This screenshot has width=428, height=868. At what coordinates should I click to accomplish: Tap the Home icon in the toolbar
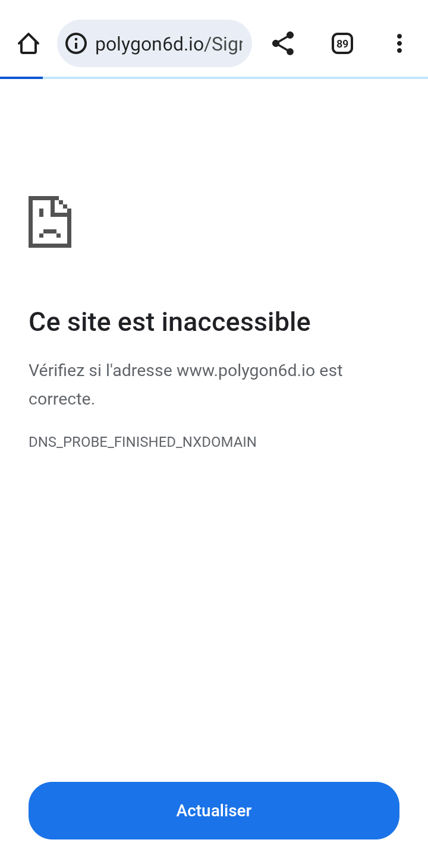pyautogui.click(x=29, y=43)
